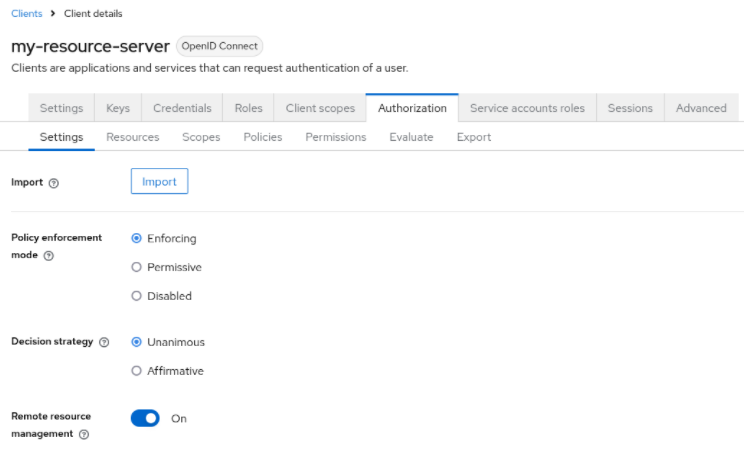Click help icon beside Decision strategy

click(x=104, y=342)
